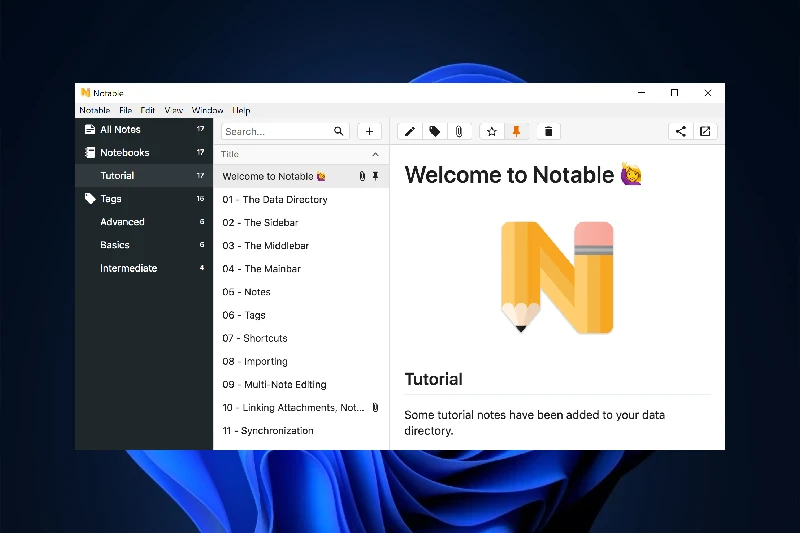Select Notebooks in the sidebar
This screenshot has height=533, width=800.
coord(144,153)
